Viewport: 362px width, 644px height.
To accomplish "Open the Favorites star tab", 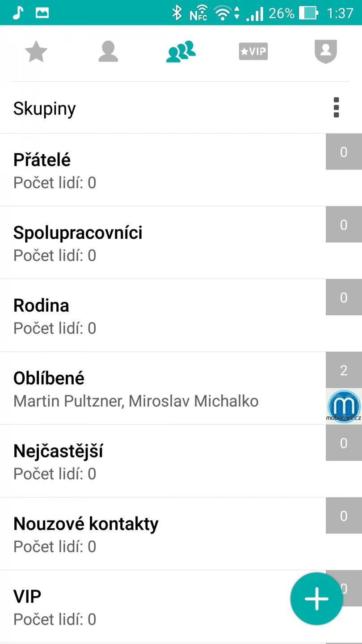I will [36, 52].
